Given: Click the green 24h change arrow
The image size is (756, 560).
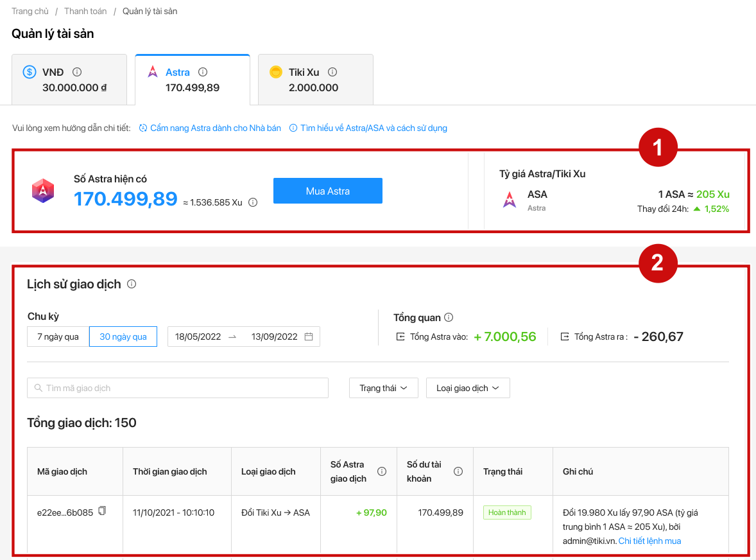Looking at the screenshot, I should click(x=697, y=209).
